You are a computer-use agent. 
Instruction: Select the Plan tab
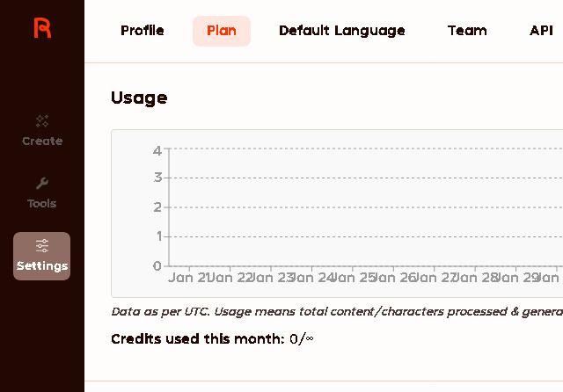pos(222,31)
